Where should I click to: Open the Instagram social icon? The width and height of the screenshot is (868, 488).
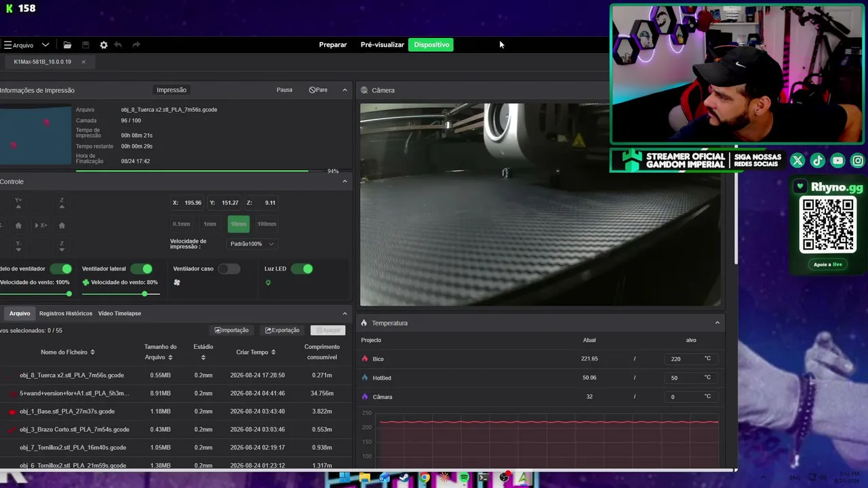(x=858, y=161)
